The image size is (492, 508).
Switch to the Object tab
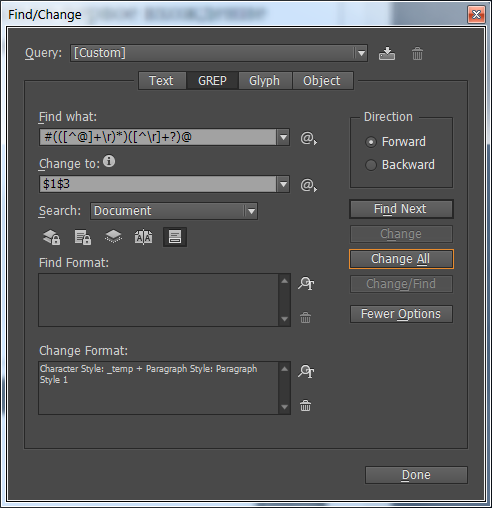[x=322, y=81]
